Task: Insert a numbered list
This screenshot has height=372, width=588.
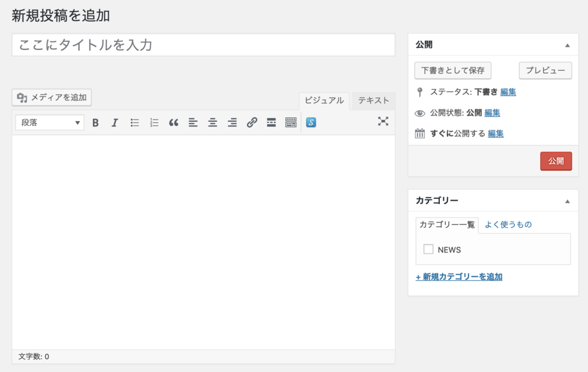Action: tap(154, 122)
